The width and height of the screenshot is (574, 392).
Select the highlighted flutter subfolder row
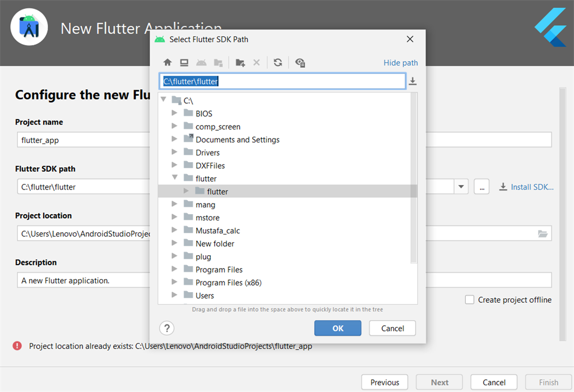(x=288, y=191)
